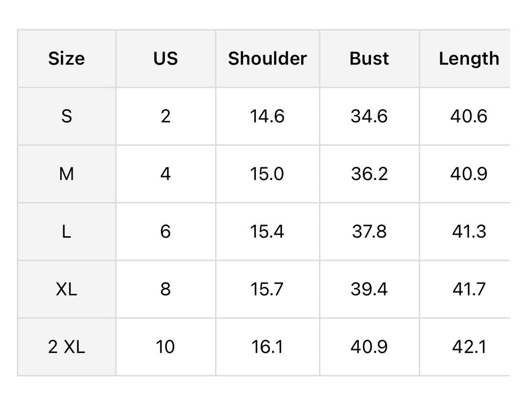Select the Shoulder column header
Image resolution: width=527 pixels, height=420 pixels.
pyautogui.click(x=267, y=59)
